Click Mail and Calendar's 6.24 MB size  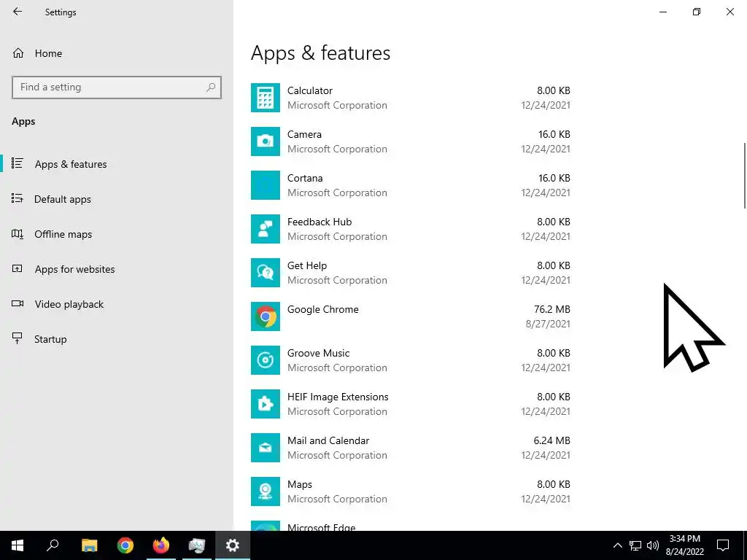551,441
